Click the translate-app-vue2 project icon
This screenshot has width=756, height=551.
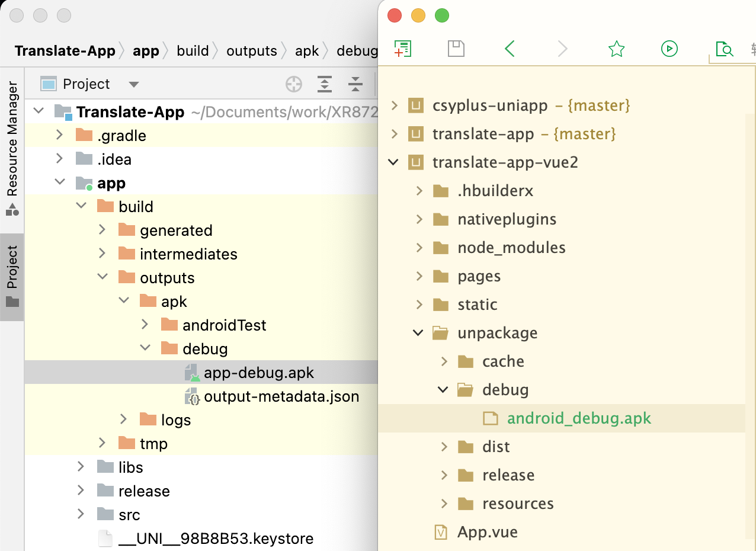(417, 163)
